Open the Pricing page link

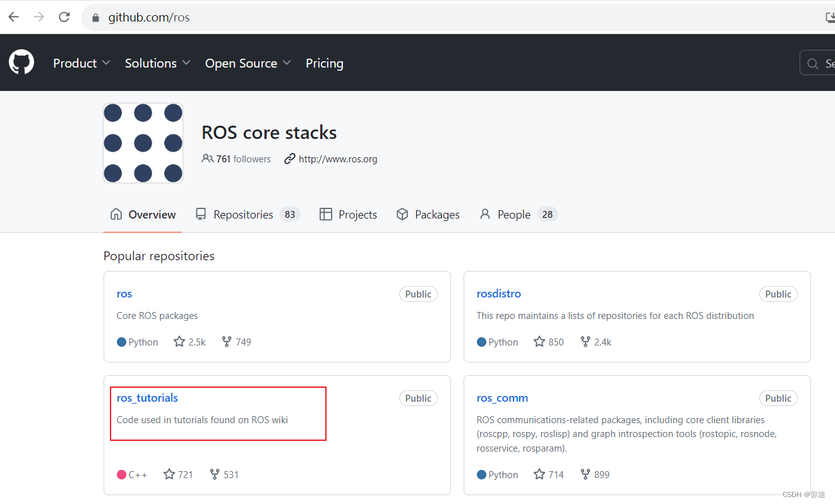[x=325, y=63]
